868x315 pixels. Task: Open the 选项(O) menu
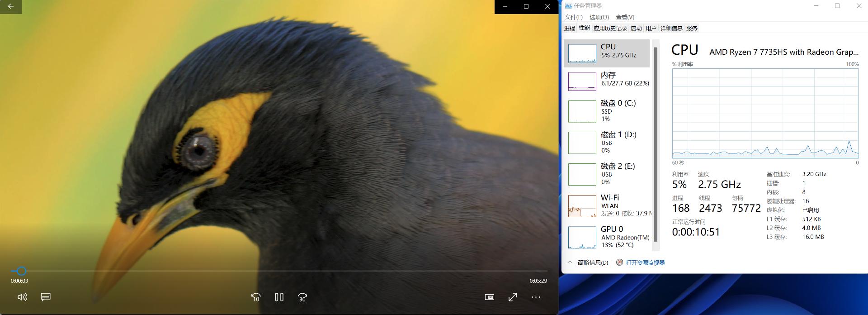pyautogui.click(x=599, y=17)
